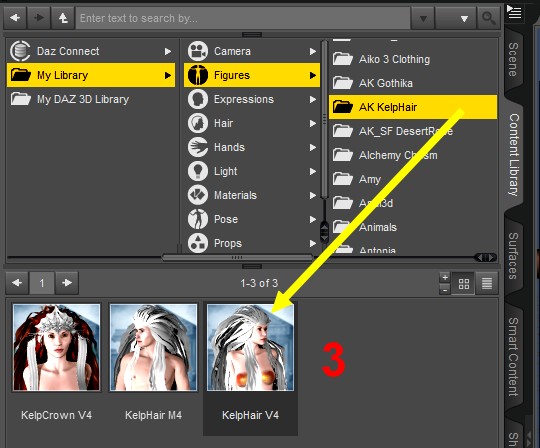Expand the Camera category arrow
540x448 pixels.
coord(313,51)
